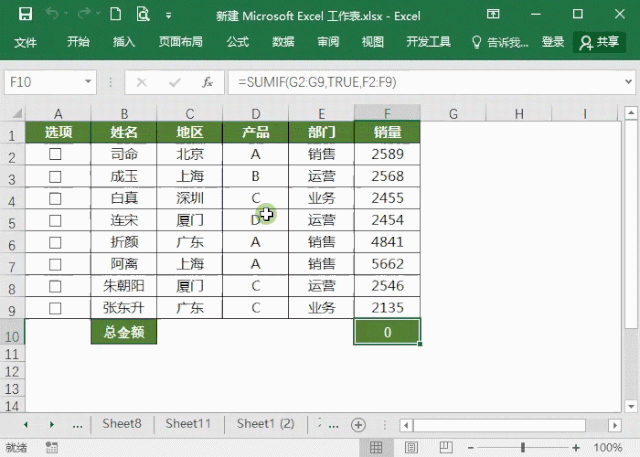Open Customize Quick Access Toolbar dropdown
Screen dimensions: 640x457
(168, 16)
